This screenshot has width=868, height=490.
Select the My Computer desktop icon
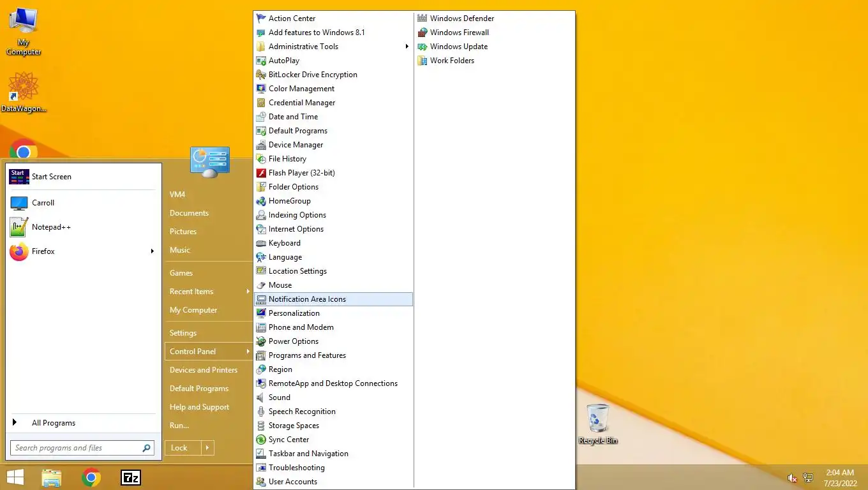coord(24,32)
